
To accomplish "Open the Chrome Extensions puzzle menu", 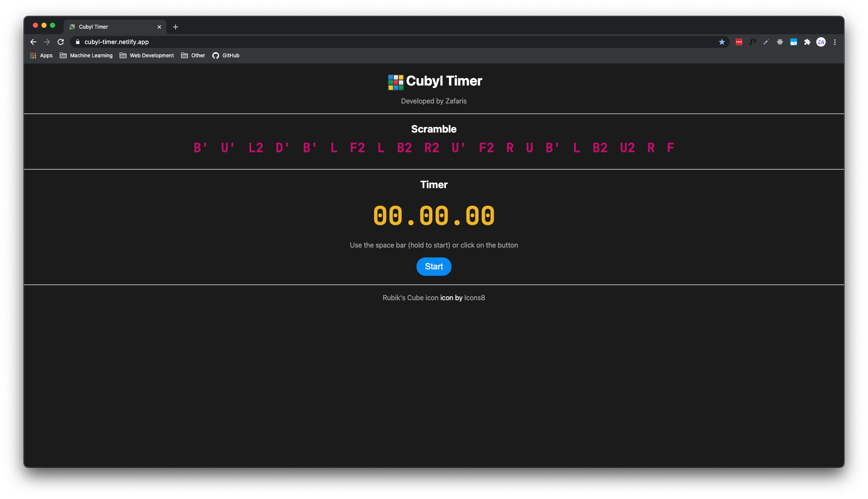I will click(807, 42).
